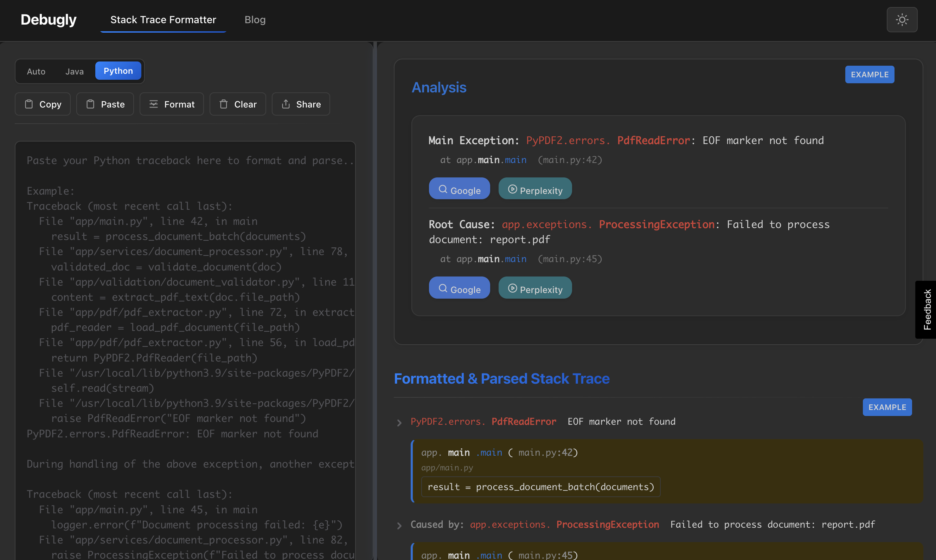Viewport: 936px width, 560px height.
Task: Toggle light/dark theme with the sun icon
Action: coord(902,20)
